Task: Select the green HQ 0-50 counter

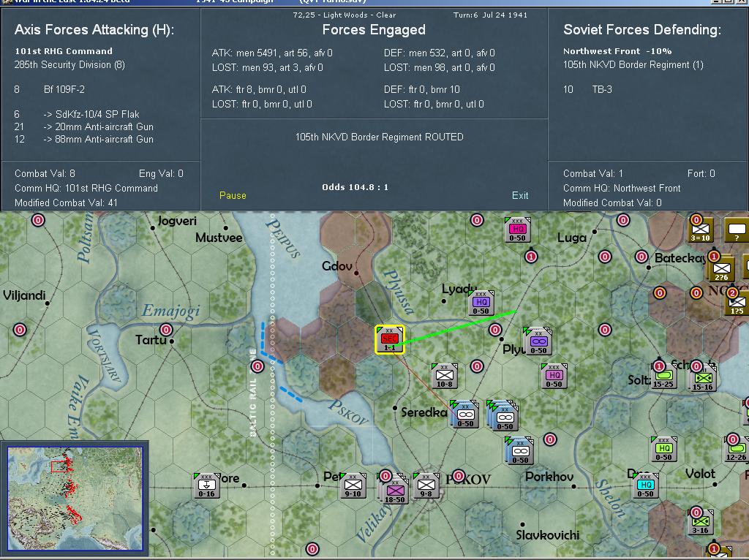Action: pos(663,449)
